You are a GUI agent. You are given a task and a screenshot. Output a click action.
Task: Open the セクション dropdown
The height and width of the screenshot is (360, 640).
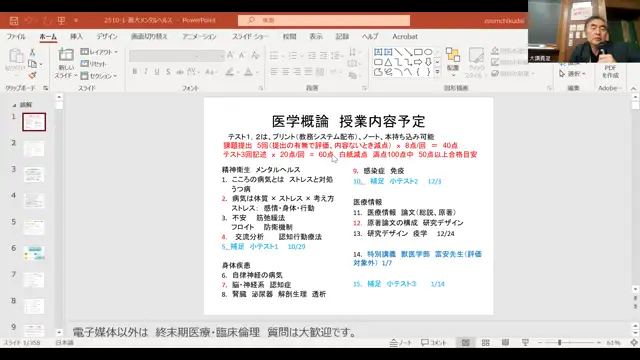tap(99, 76)
